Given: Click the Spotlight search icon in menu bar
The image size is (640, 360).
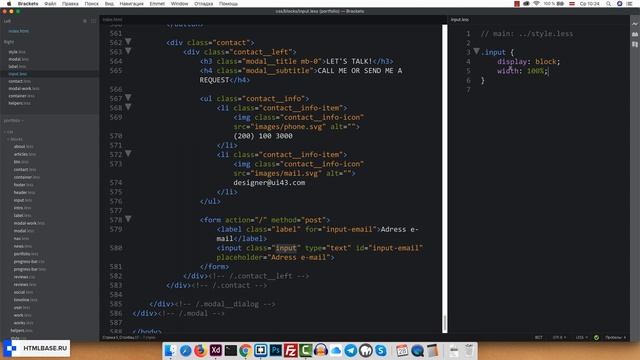Looking at the screenshot, I should pos(608,4).
